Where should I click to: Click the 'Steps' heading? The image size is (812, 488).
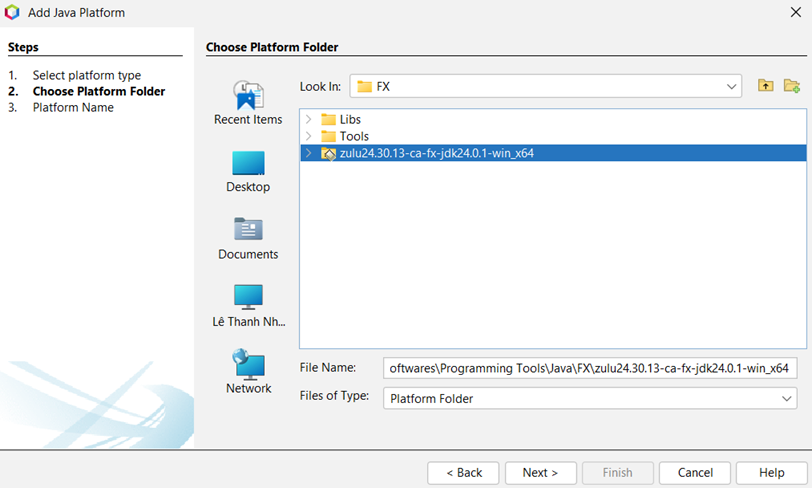pyautogui.click(x=23, y=47)
